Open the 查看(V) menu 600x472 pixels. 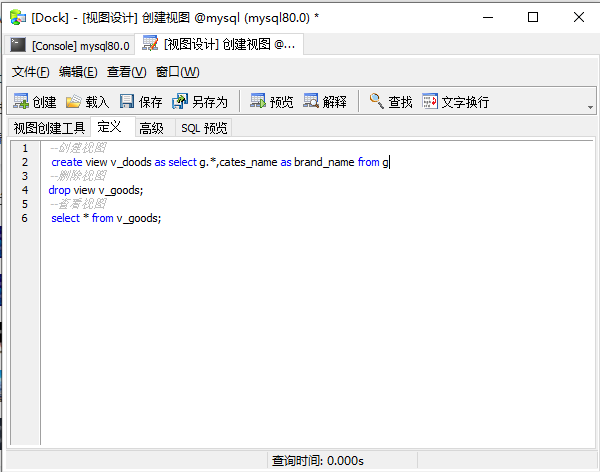pos(126,72)
